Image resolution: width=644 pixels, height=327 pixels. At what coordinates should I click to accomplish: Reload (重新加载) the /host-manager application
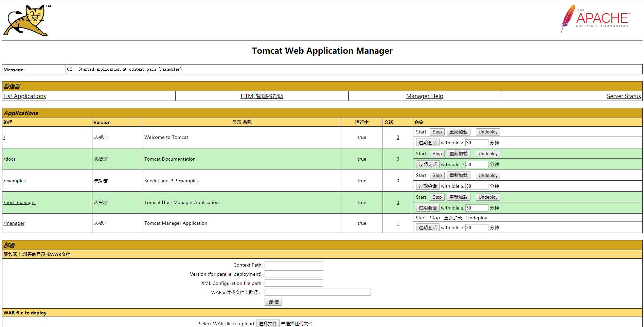point(458,197)
